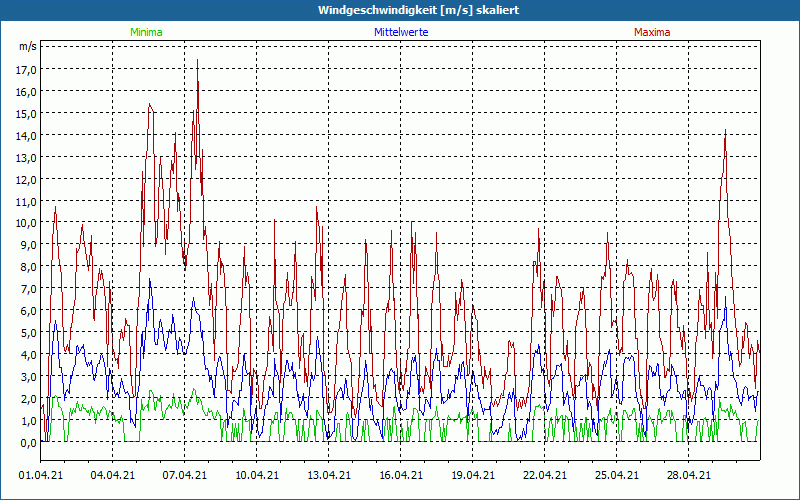Click the '11,0' y-axis value
Image resolution: width=800 pixels, height=500 pixels.
[26, 202]
